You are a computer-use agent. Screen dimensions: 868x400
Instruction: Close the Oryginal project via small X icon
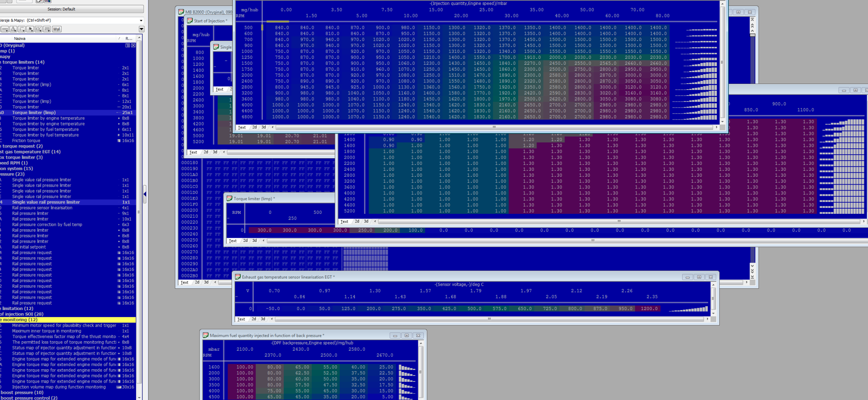point(133,45)
